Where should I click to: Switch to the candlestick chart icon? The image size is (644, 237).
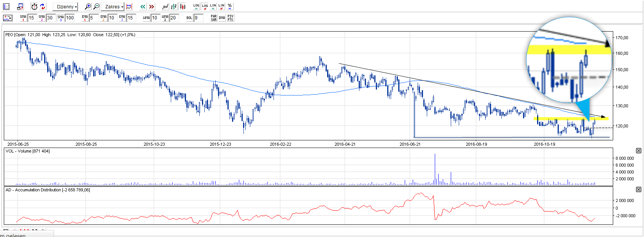183,6
